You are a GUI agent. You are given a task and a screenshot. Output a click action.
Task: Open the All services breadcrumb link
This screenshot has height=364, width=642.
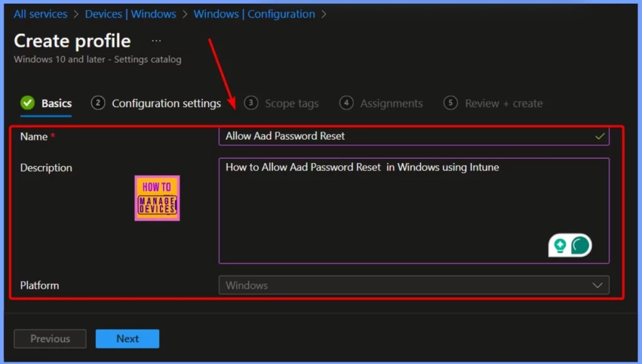click(41, 14)
